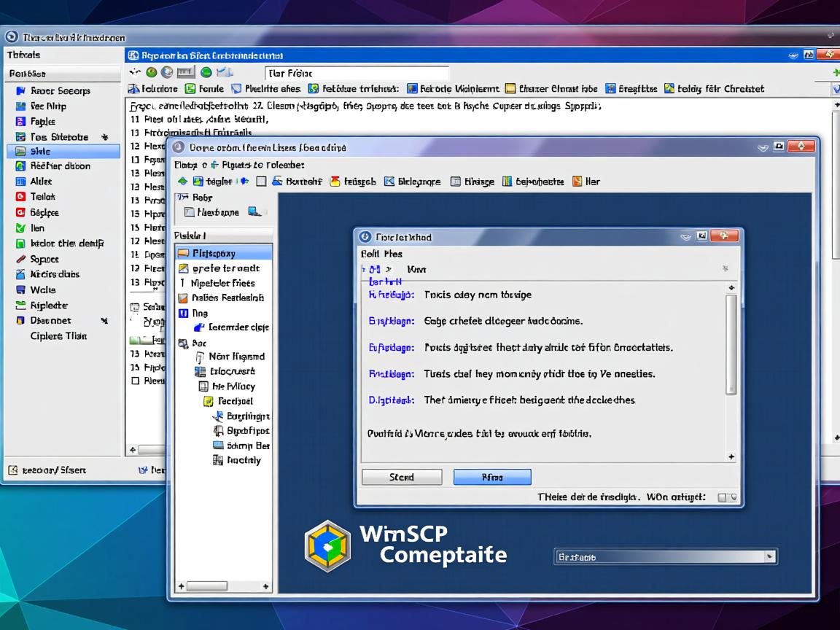Screen dimensions: 840x630
Task: Click the Bonthohf toolbar icon
Action: click(277, 182)
